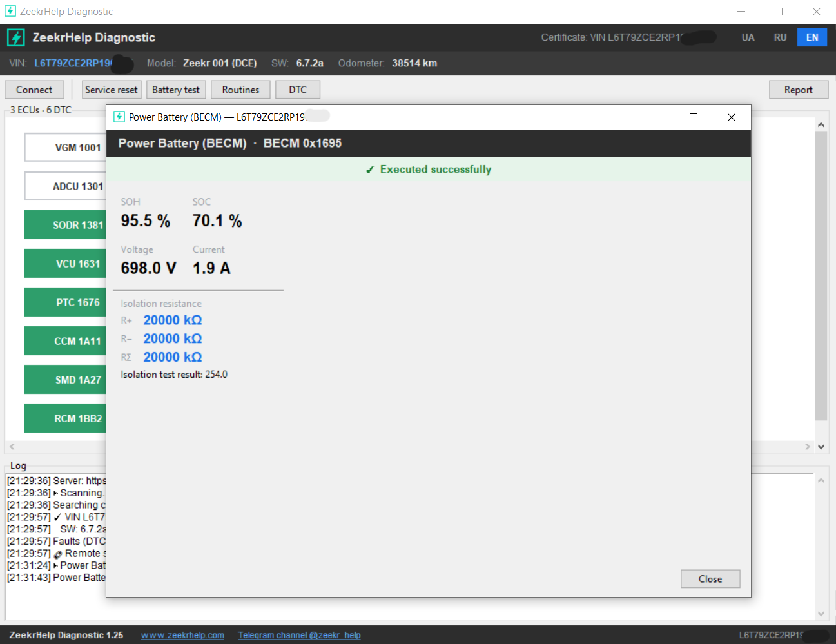The height and width of the screenshot is (644, 836).
Task: Click the ECU panel scroll-down arrow
Action: point(821,447)
